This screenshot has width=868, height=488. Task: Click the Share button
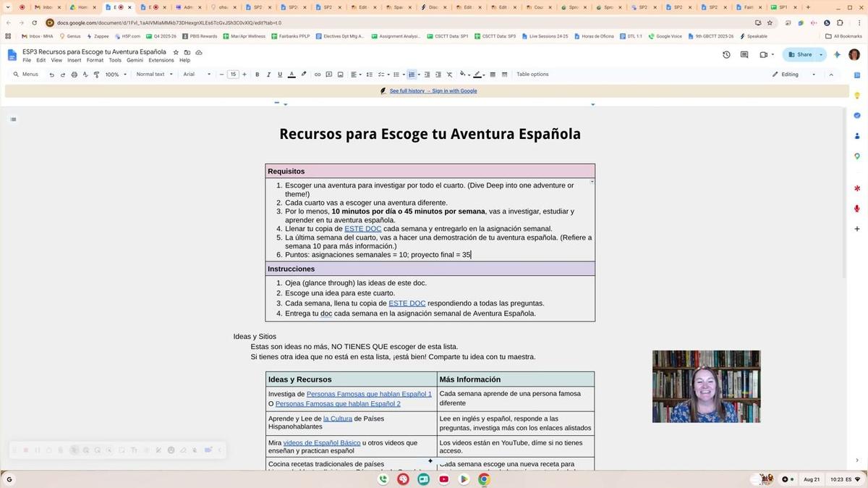[799, 54]
